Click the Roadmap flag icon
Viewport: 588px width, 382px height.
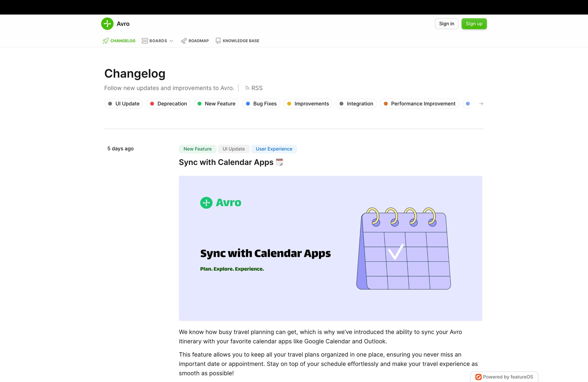[x=183, y=41]
